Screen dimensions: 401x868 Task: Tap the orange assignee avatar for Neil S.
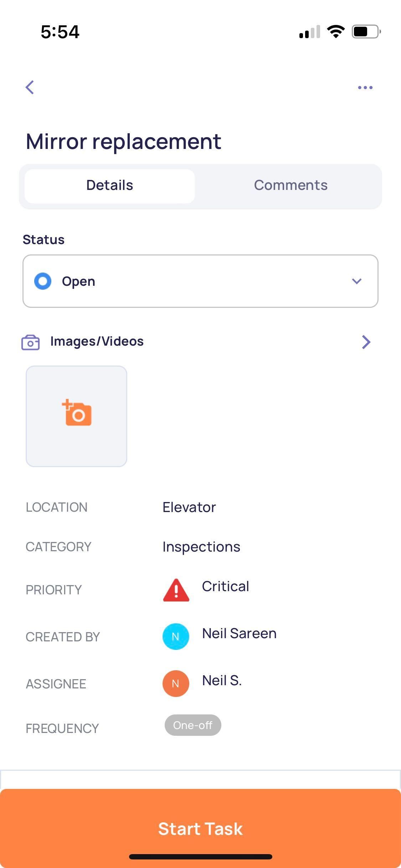click(x=176, y=683)
